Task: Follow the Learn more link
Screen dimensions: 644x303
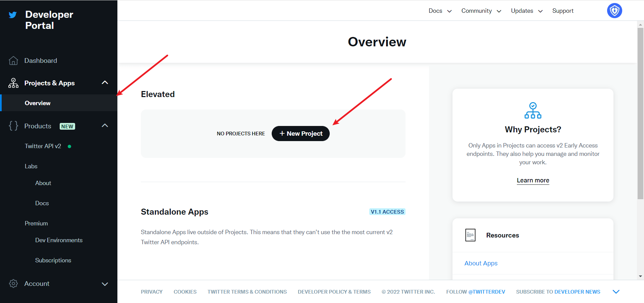Action: coord(533,180)
